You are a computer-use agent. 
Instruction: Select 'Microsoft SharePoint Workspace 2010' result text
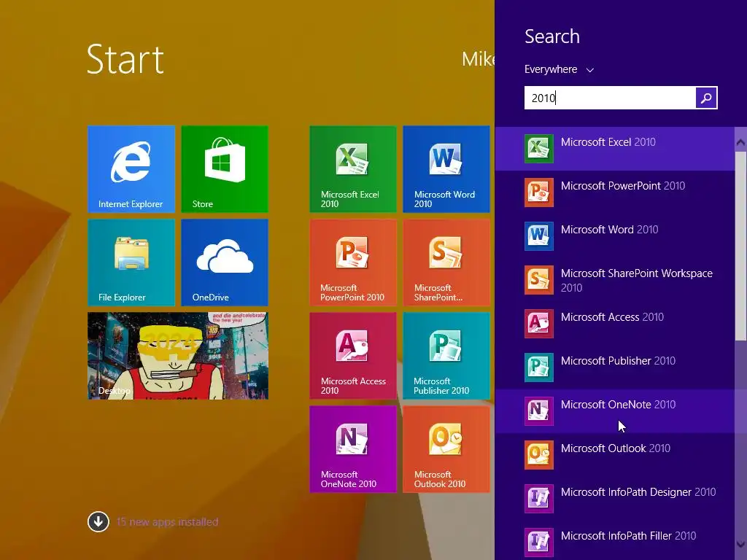pyautogui.click(x=636, y=281)
